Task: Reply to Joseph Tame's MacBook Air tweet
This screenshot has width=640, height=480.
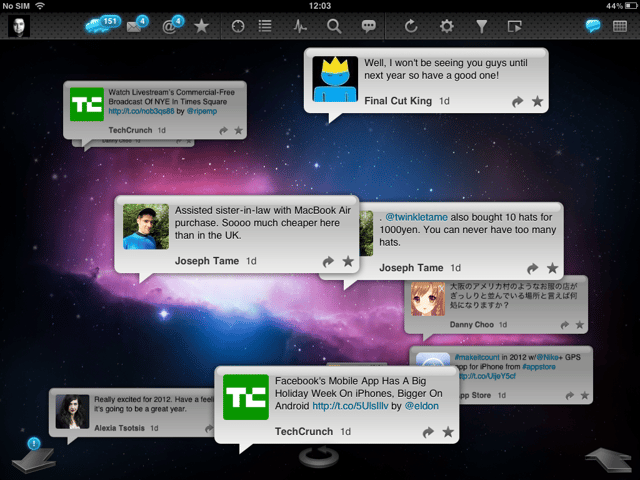Action: [x=328, y=261]
